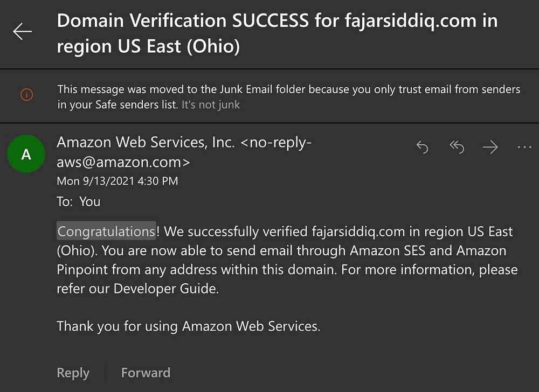Select the Amazon Web Services, Inc. sender name
The width and height of the screenshot is (539, 392).
point(146,143)
